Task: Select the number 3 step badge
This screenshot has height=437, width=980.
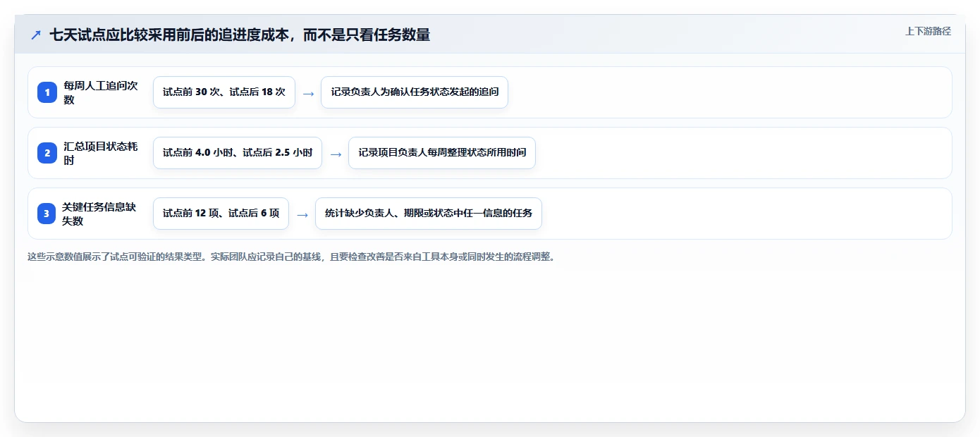Action: 47,214
